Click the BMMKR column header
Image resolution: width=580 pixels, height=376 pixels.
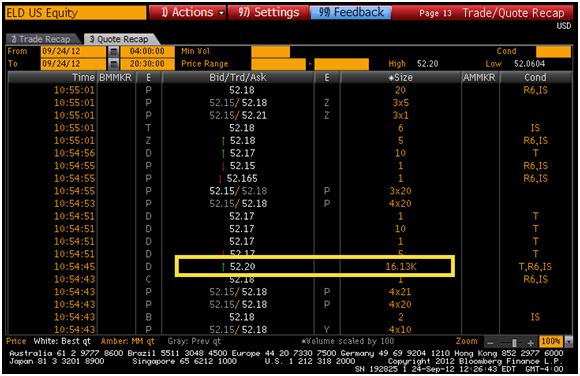[x=115, y=77]
